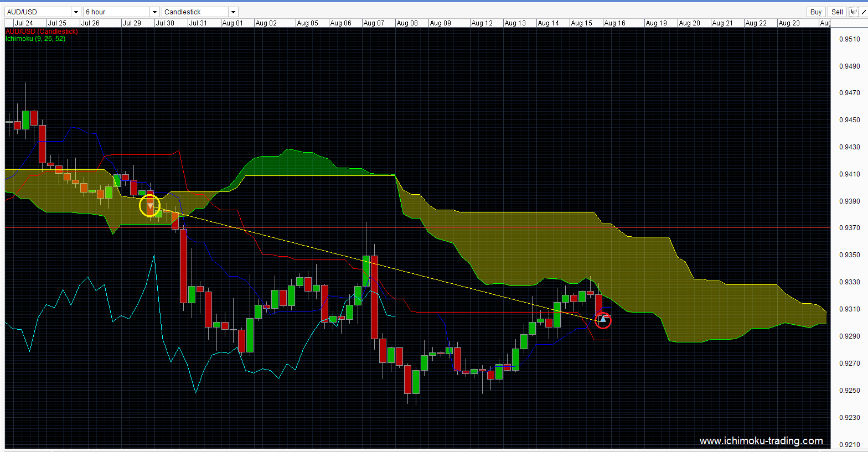Viewport: 868px width, 452px height.
Task: Click the Aug 23 date label
Action: (x=789, y=23)
